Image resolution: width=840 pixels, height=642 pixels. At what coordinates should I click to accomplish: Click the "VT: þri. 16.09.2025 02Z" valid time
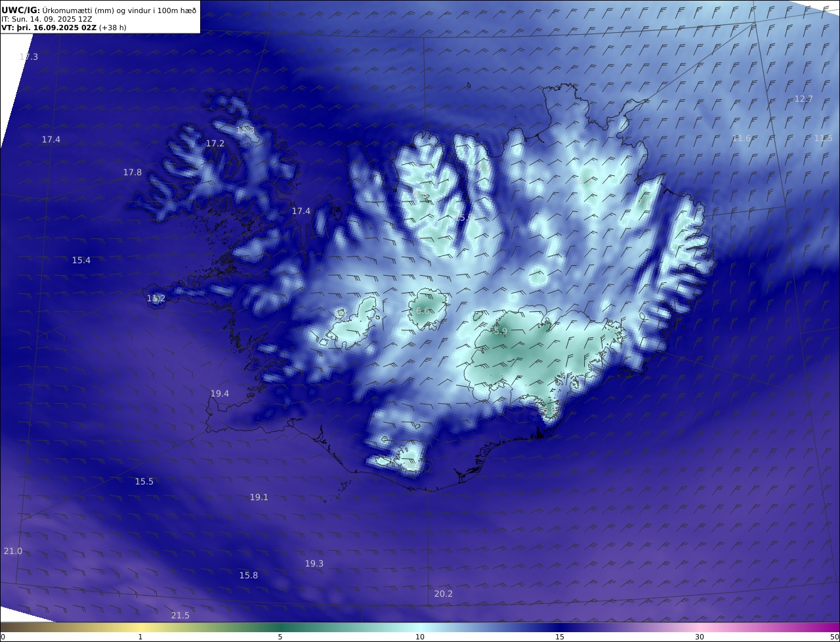pyautogui.click(x=49, y=28)
